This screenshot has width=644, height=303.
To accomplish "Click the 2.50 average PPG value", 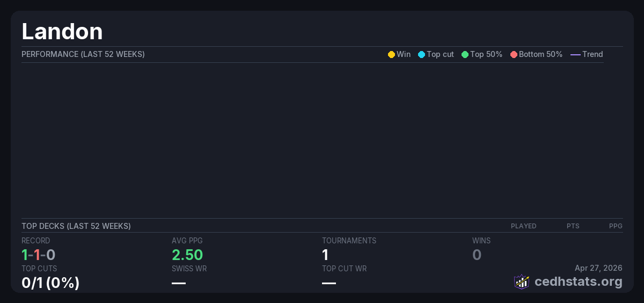I will tap(187, 255).
